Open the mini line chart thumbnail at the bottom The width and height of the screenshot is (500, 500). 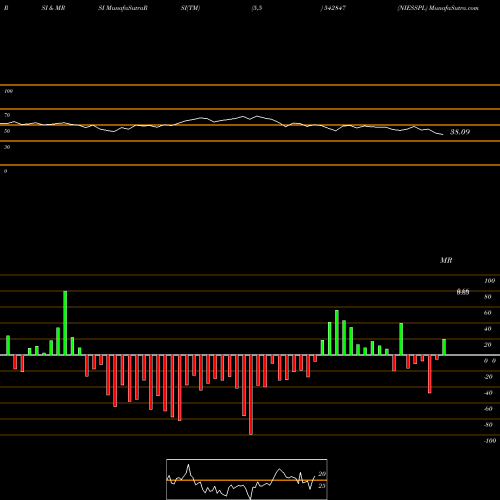[x=247, y=479]
